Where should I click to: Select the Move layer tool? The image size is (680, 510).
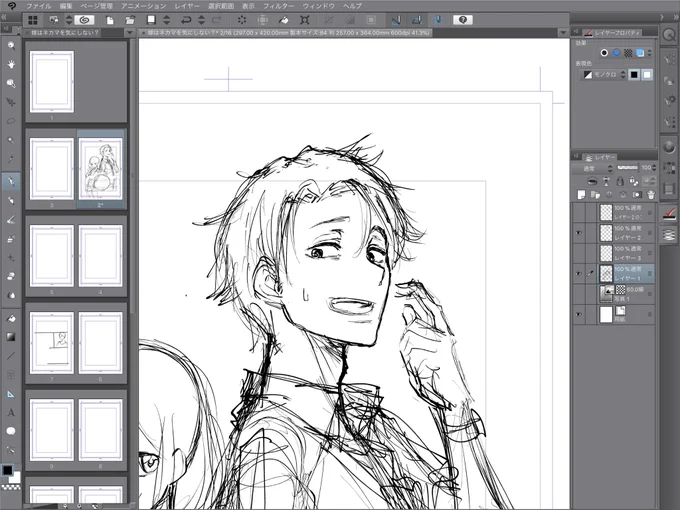coord(11,102)
